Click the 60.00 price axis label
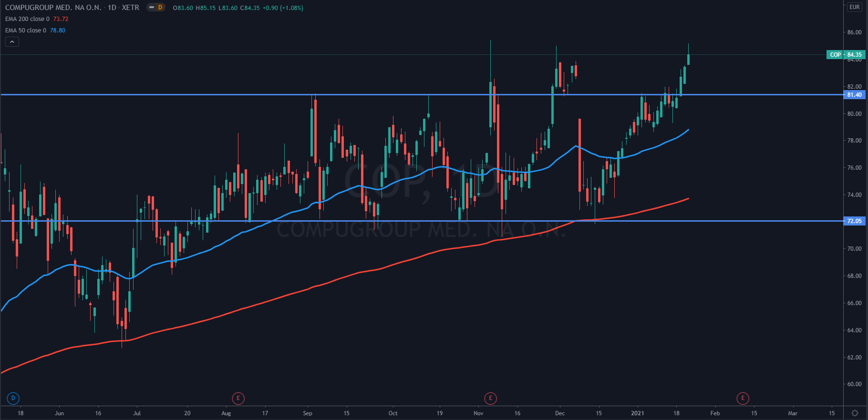This screenshot has width=868, height=420. [x=854, y=384]
